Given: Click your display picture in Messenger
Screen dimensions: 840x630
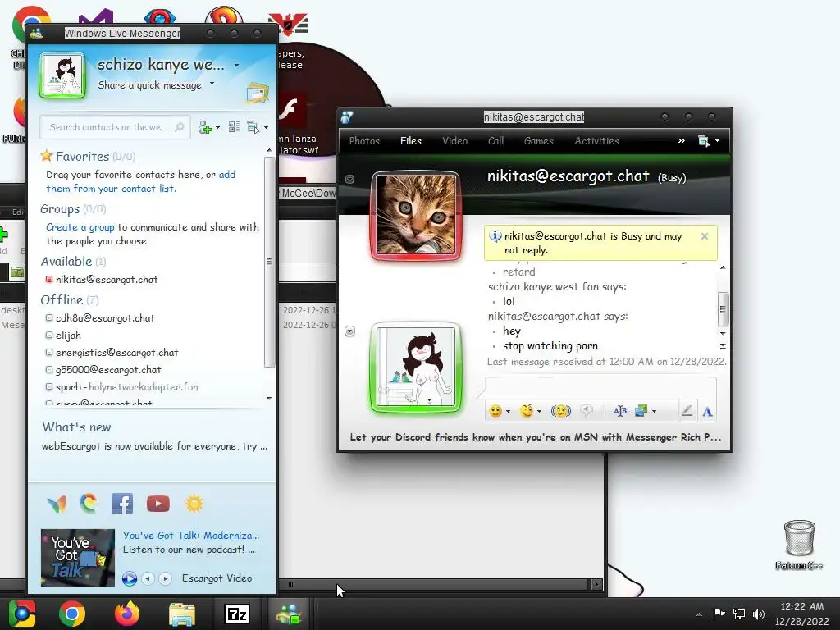Looking at the screenshot, I should (x=62, y=75).
